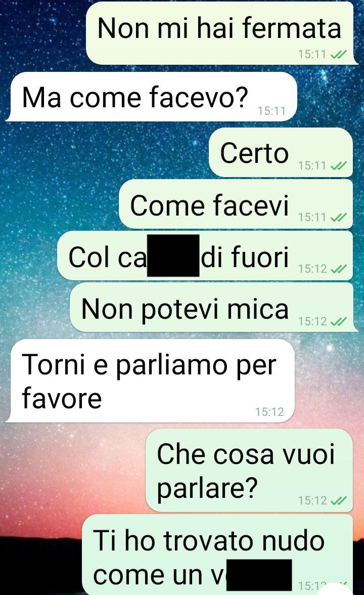Click the double check mark on 'Non mi hai fermata'
This screenshot has width=364, height=595.
(338, 55)
